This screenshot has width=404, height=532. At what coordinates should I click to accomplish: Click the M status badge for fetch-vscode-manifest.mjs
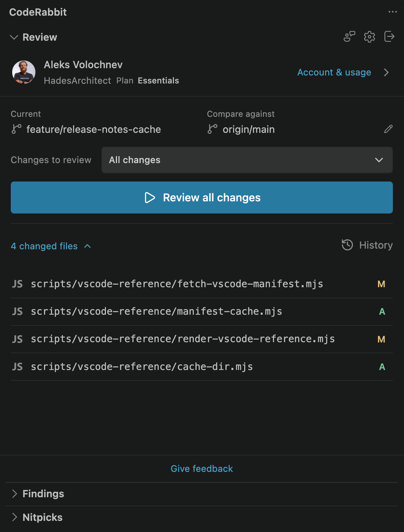(381, 284)
